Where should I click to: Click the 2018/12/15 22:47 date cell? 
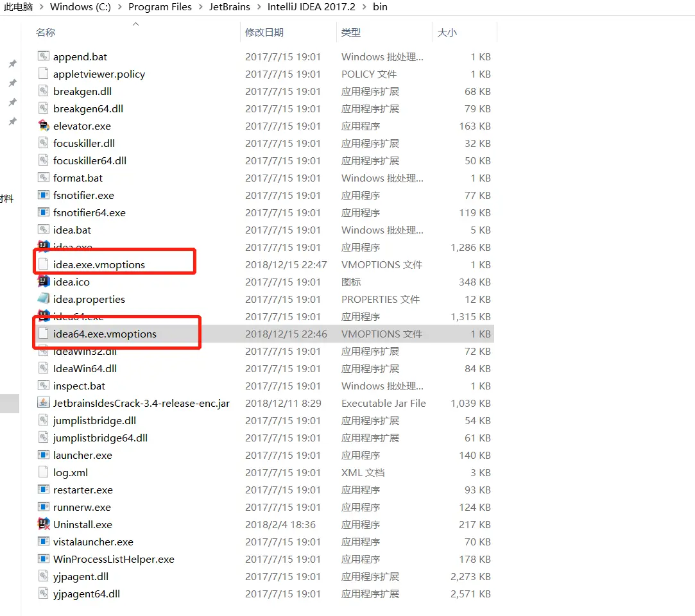click(x=286, y=264)
